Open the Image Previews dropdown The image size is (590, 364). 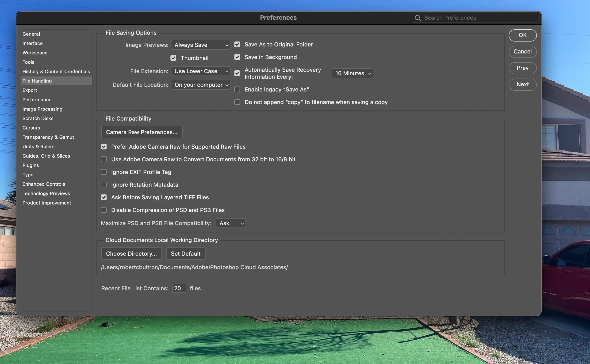[x=200, y=45]
